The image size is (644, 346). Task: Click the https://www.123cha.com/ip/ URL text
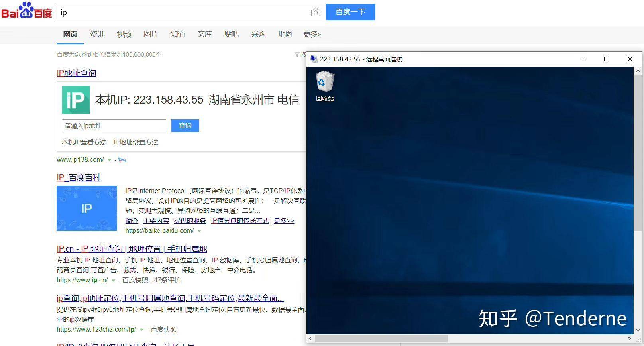(96, 330)
